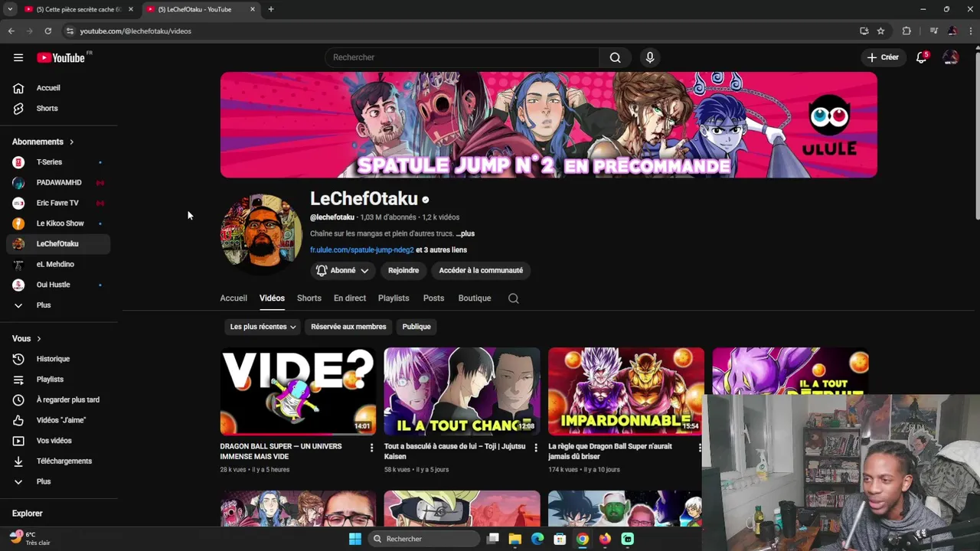Switch to the Boutique tab
The width and height of the screenshot is (980, 551).
click(x=475, y=298)
